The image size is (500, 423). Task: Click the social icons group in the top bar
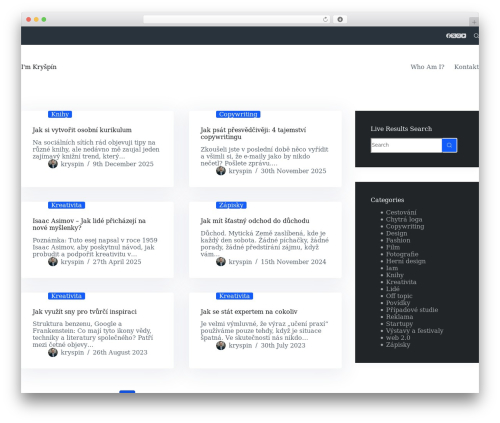pos(456,36)
